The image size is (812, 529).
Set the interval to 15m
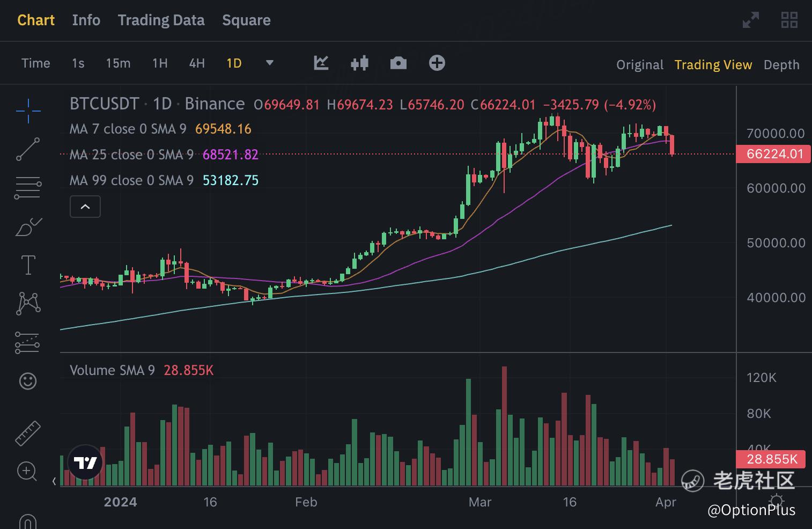(118, 63)
